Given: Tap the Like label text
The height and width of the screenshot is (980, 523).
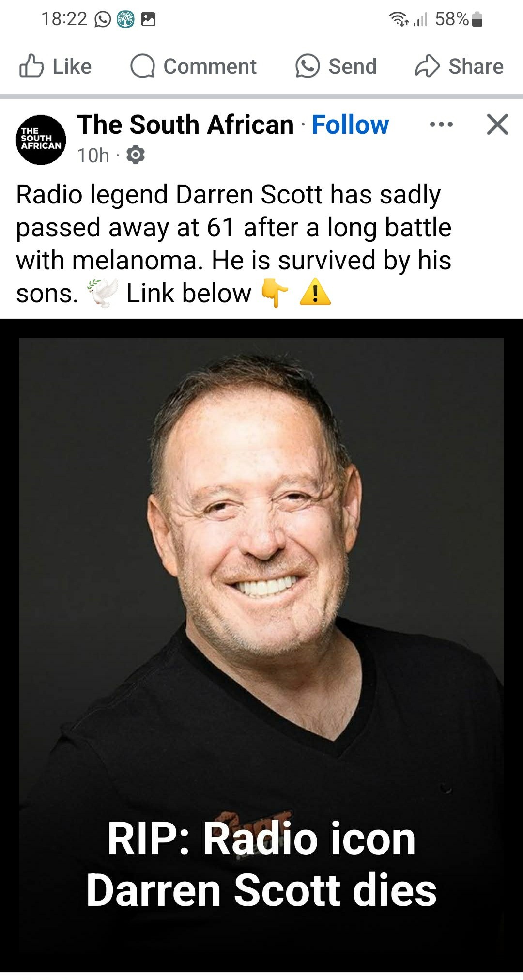Looking at the screenshot, I should (72, 66).
